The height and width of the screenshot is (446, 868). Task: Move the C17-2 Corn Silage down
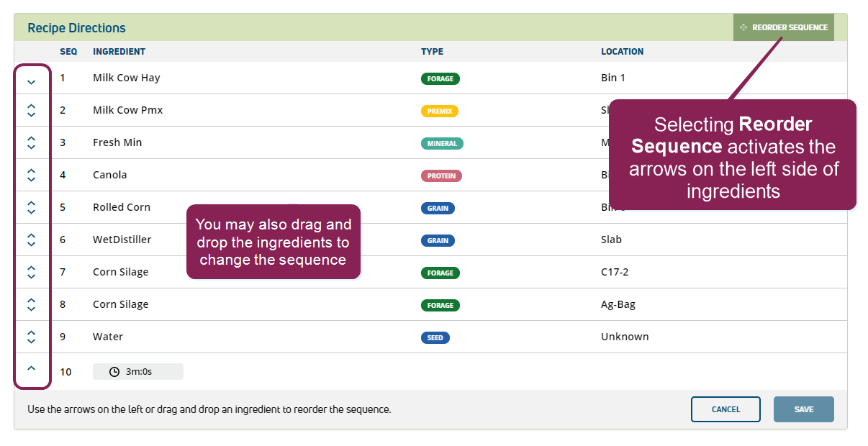tap(31, 276)
